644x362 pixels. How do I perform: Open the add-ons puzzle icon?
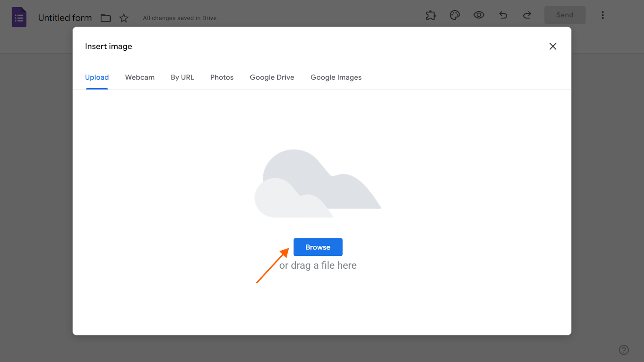coord(431,15)
